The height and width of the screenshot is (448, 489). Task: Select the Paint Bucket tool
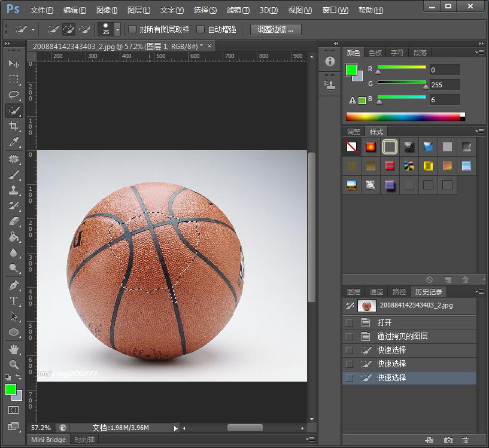point(14,237)
